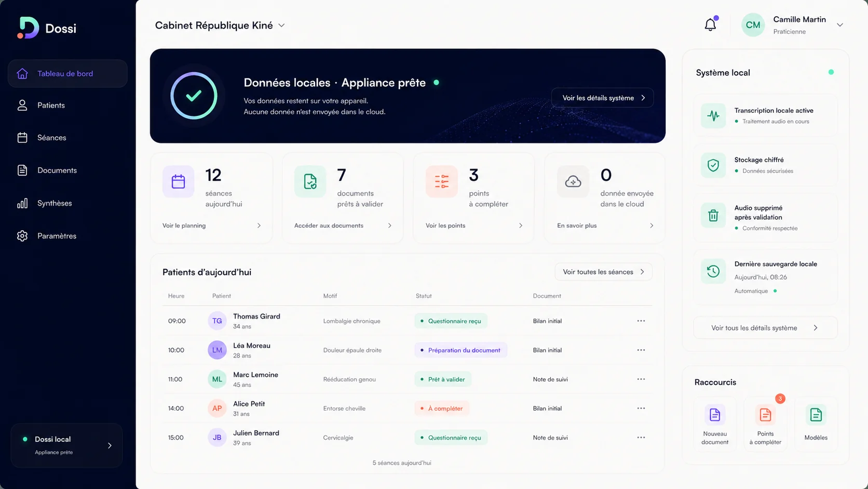868x489 pixels.
Task: Click the Entorse cheville motif
Action: (344, 408)
